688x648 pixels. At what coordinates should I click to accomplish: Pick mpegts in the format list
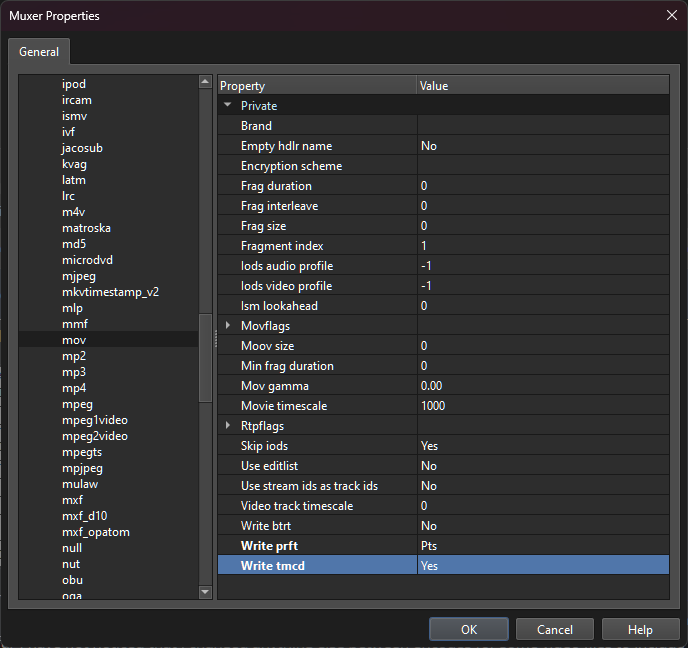point(82,452)
